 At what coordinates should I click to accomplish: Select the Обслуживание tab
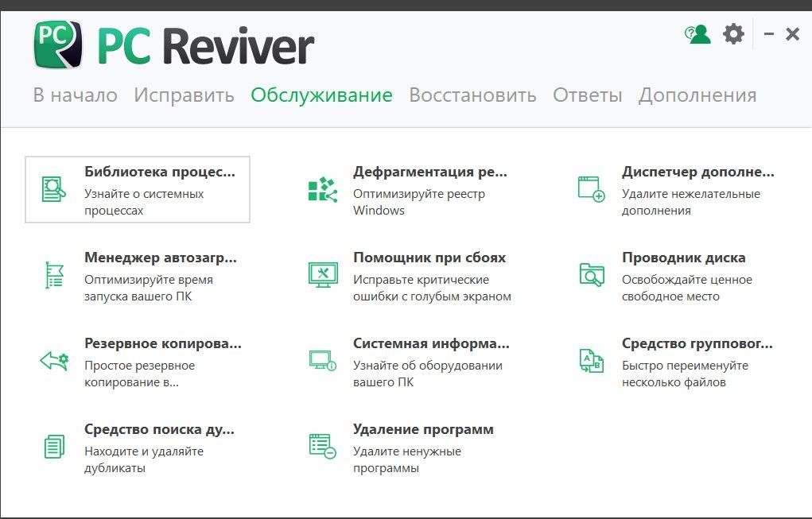click(321, 95)
